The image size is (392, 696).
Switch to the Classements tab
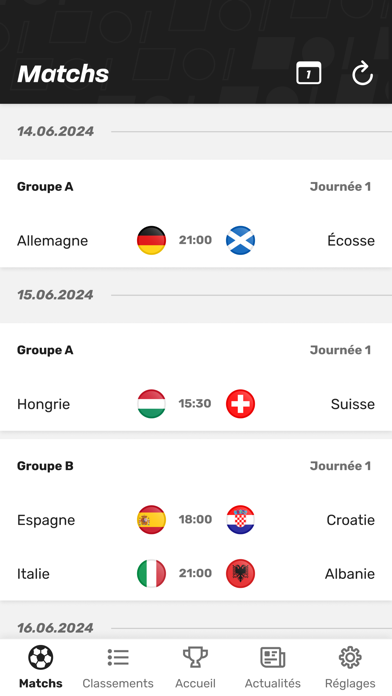pos(118,667)
